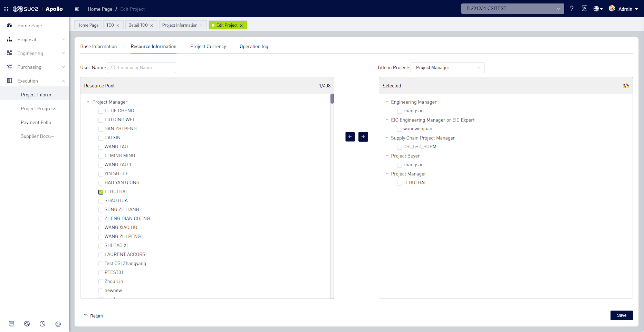Click the search icon in User Name field

(x=113, y=68)
